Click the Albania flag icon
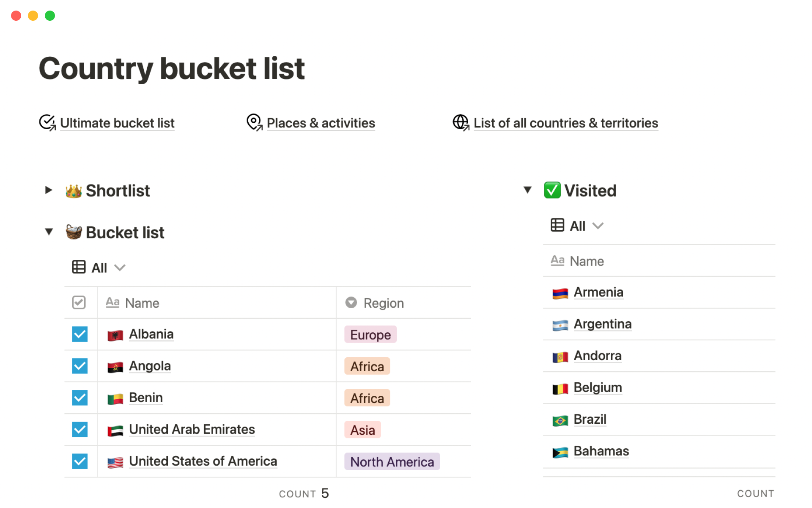Viewport: 812px width, 508px height. pos(115,335)
